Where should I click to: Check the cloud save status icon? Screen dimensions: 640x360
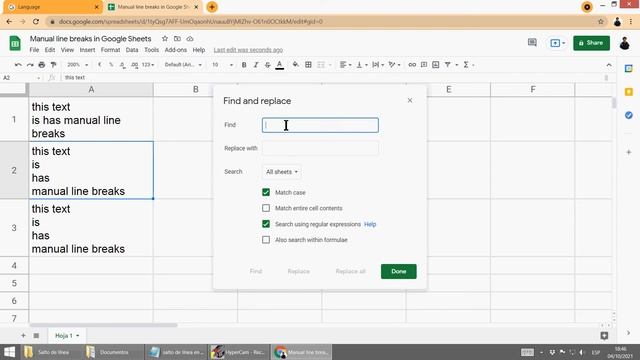pyautogui.click(x=190, y=39)
